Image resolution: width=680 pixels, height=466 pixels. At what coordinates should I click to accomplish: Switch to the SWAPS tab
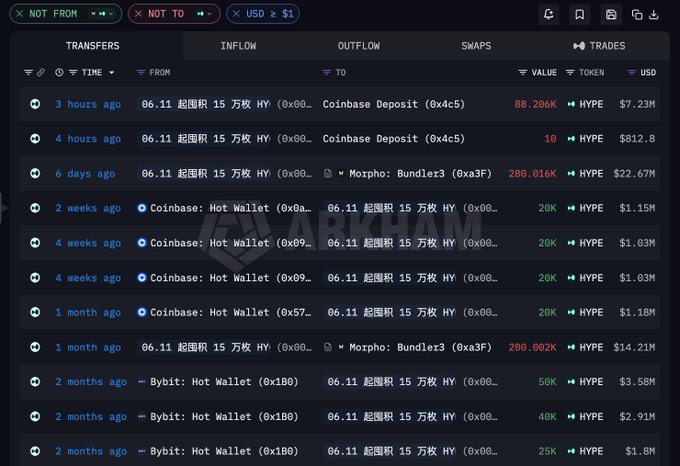point(476,46)
